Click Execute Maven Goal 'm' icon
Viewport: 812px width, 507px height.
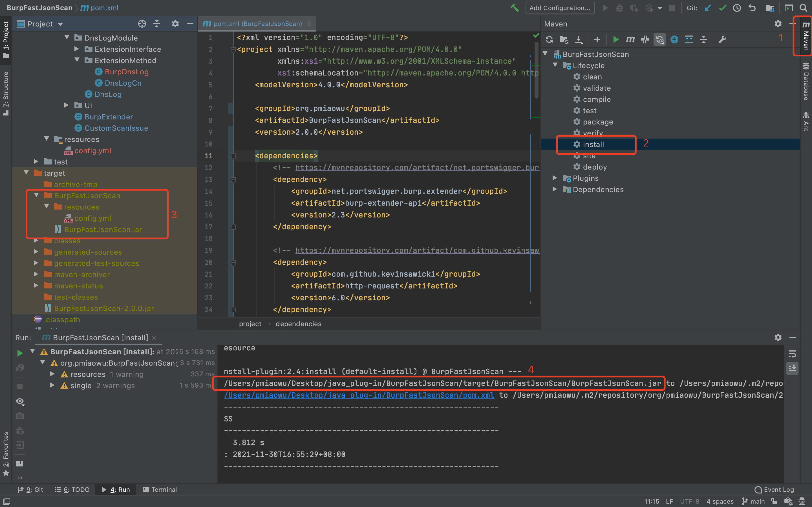[630, 39]
